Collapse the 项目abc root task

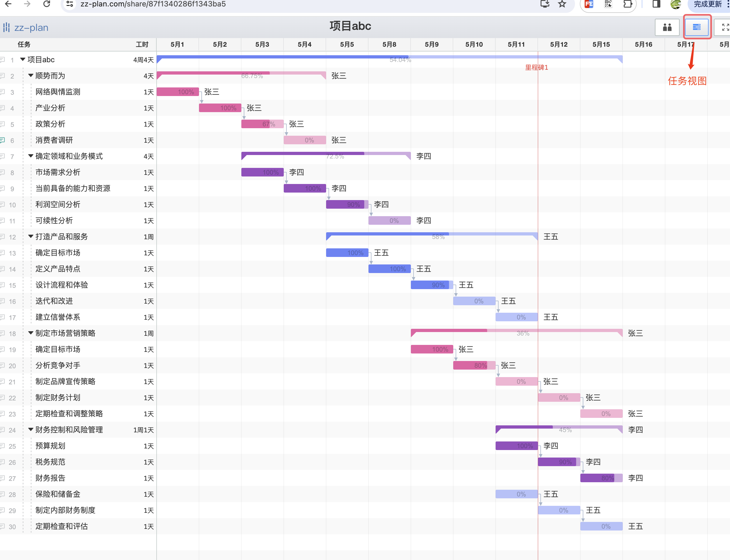[x=23, y=59]
